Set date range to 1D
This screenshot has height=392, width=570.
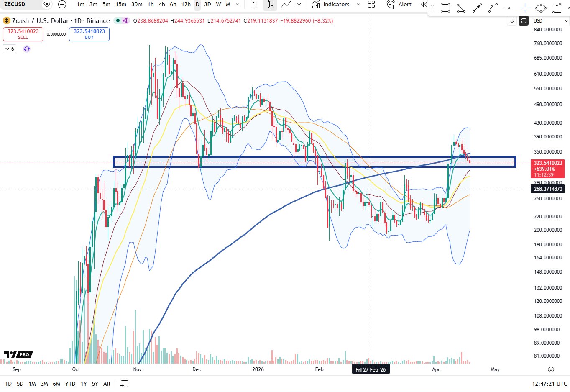point(8,384)
